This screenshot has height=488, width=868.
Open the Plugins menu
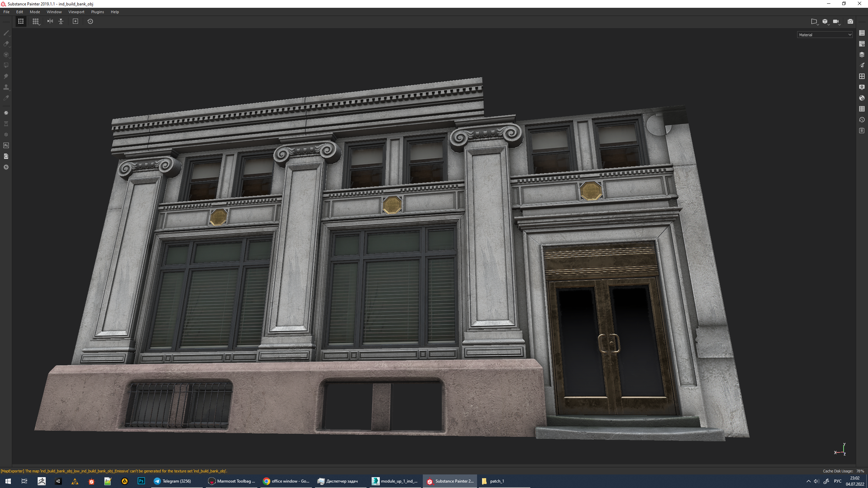(x=97, y=12)
